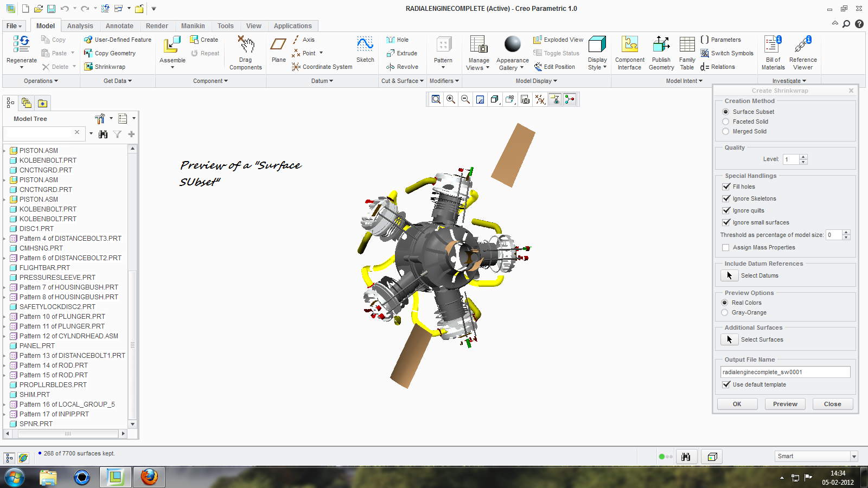This screenshot has height=488, width=868.
Task: Open the Datum group dropdown
Action: coord(322,81)
